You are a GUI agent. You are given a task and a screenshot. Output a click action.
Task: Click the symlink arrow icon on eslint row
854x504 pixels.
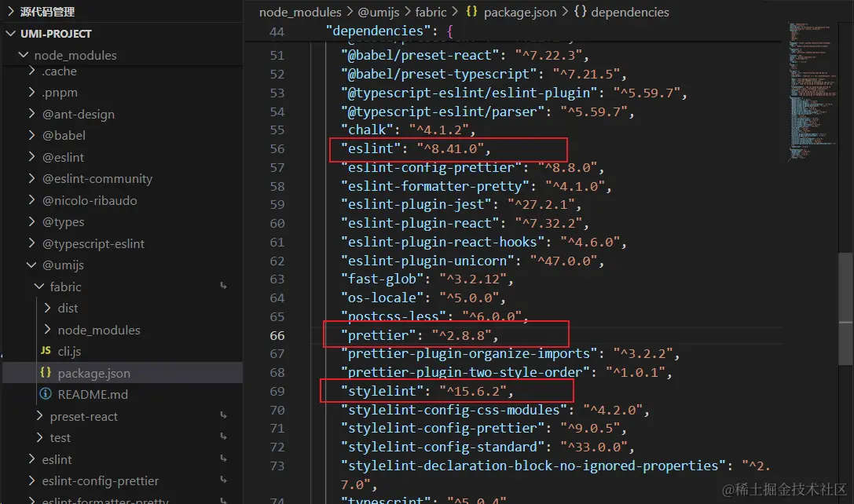[x=223, y=458]
